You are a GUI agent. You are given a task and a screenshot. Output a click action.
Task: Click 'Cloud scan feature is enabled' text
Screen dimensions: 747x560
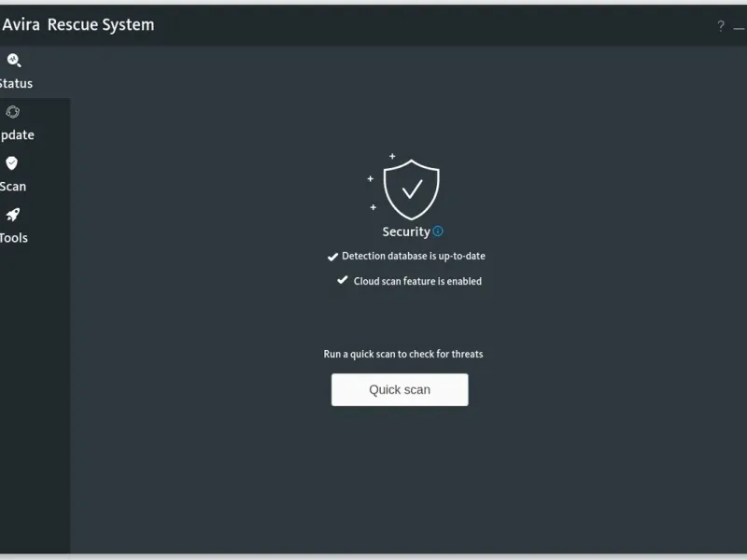(x=417, y=282)
